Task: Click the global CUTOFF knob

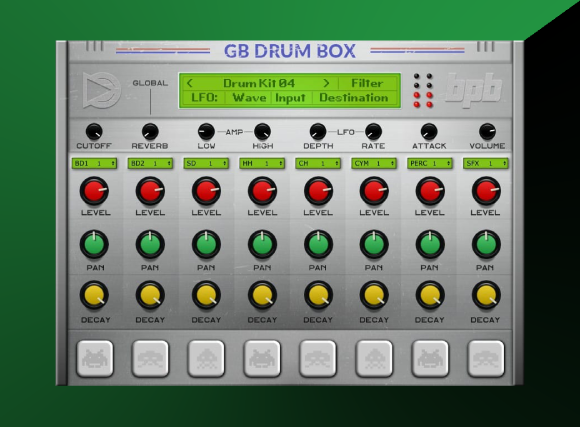Action: pos(94,131)
